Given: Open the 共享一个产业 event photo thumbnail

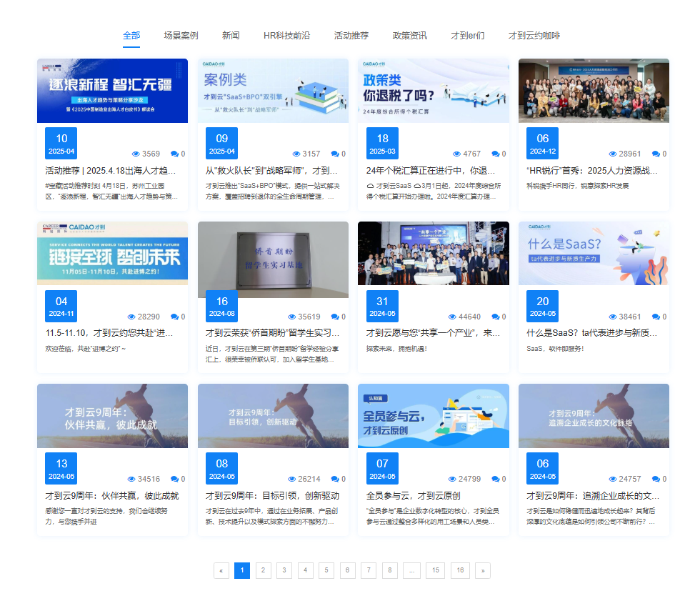Looking at the screenshot, I should [x=434, y=253].
